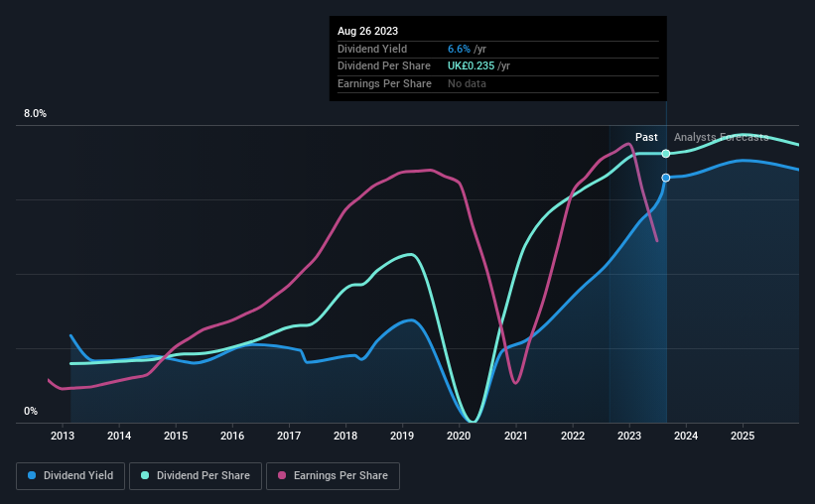Click the 2023 x-axis label
This screenshot has width=815, height=504.
(629, 436)
